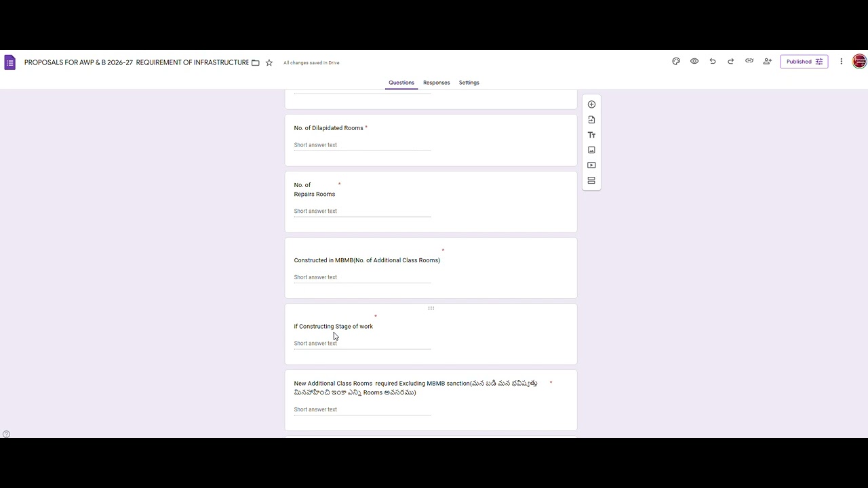Add an image to form
Viewport: 868px width, 488px height.
pyautogui.click(x=591, y=150)
